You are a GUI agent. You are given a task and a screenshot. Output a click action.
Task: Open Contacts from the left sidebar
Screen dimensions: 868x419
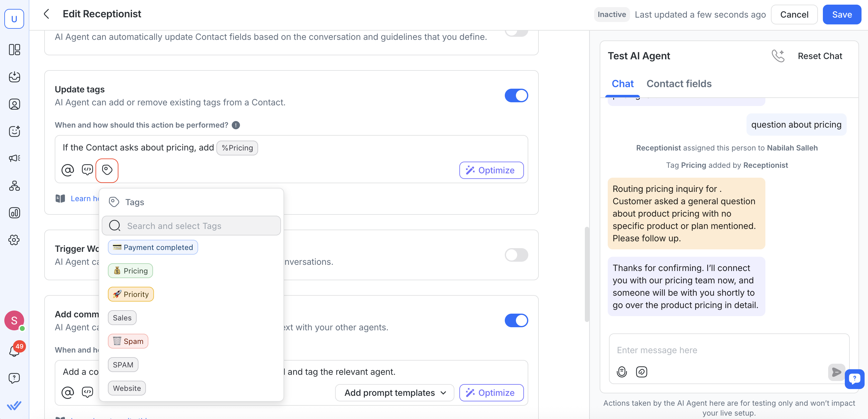[x=14, y=104]
